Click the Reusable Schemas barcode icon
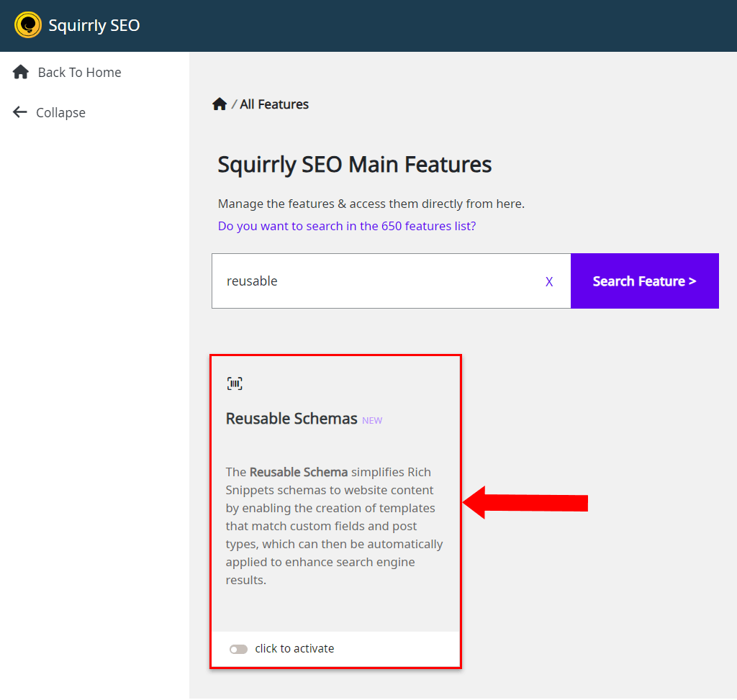This screenshot has width=737, height=700. point(235,383)
